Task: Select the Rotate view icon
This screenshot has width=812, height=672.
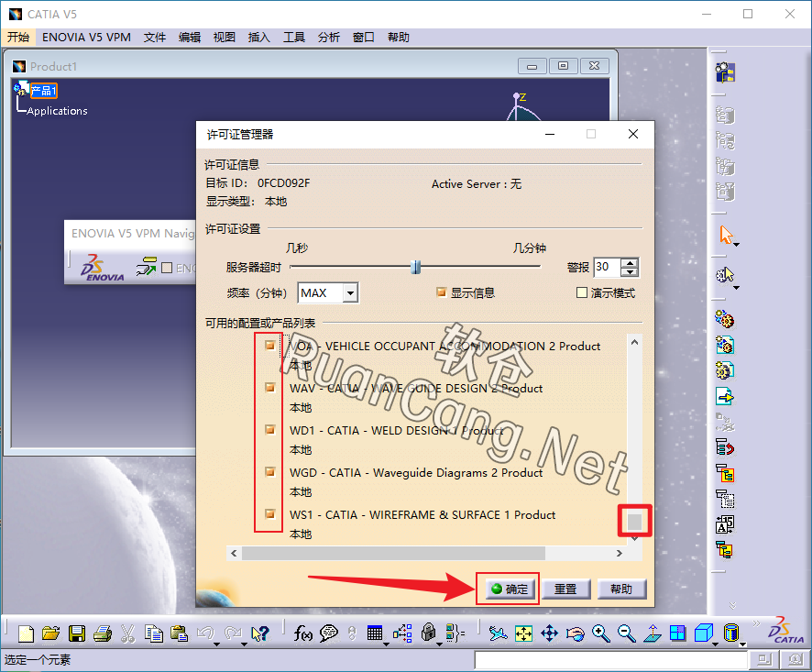Action: pyautogui.click(x=575, y=633)
